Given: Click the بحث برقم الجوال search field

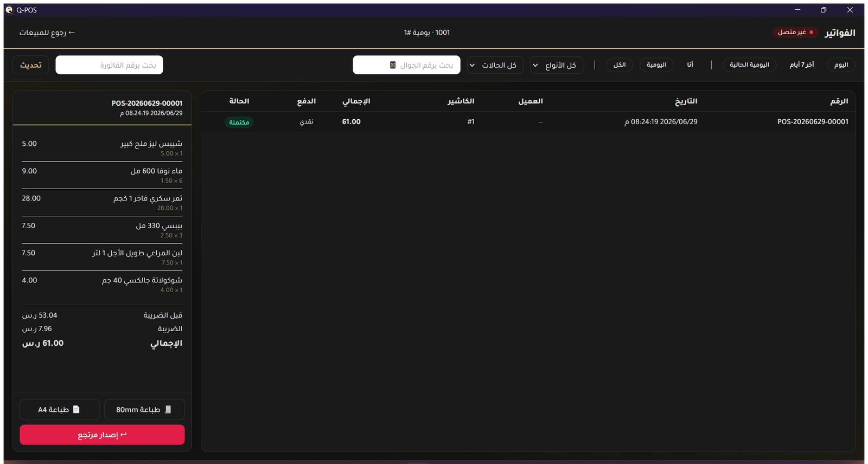Looking at the screenshot, I should click(x=406, y=65).
